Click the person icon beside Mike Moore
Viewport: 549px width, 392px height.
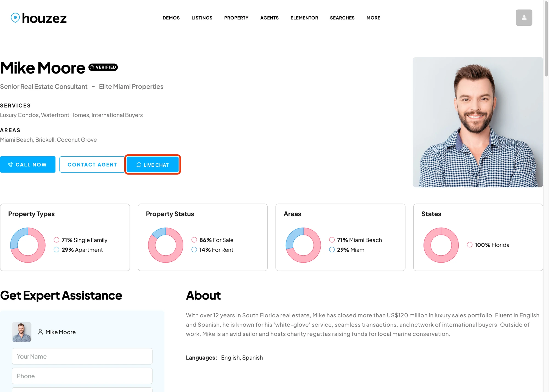40,332
